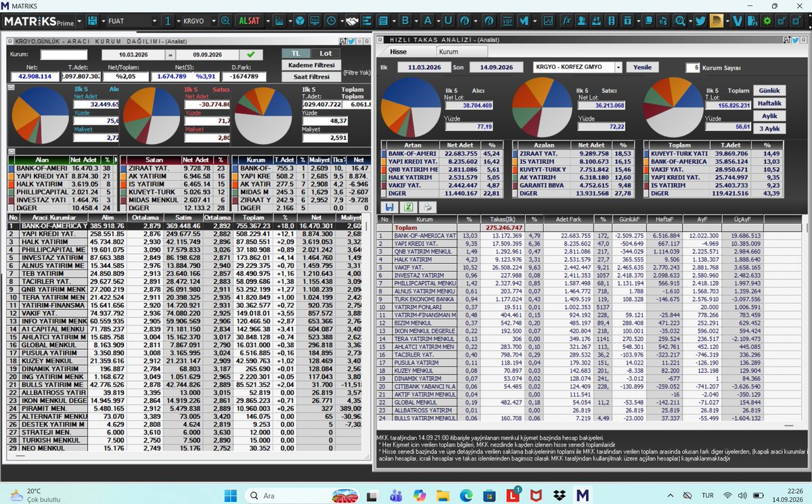This screenshot has width=812, height=504.
Task: Click the Kademe Filtresi button
Action: [311, 65]
